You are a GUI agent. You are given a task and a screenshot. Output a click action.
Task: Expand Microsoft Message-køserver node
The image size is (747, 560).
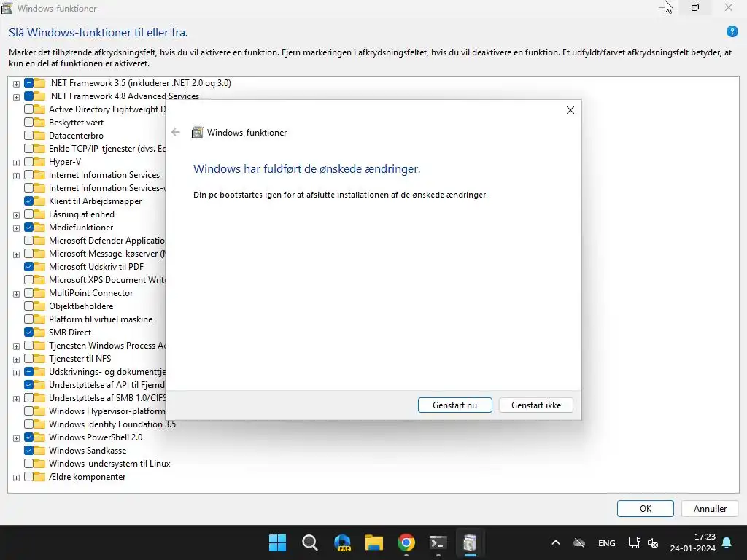click(16, 254)
